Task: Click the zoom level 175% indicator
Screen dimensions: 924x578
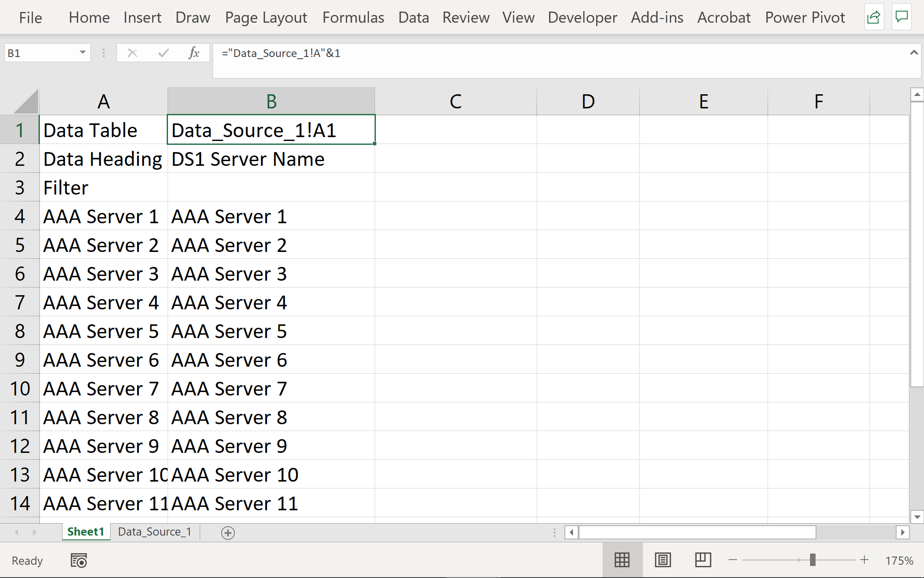Action: tap(899, 560)
